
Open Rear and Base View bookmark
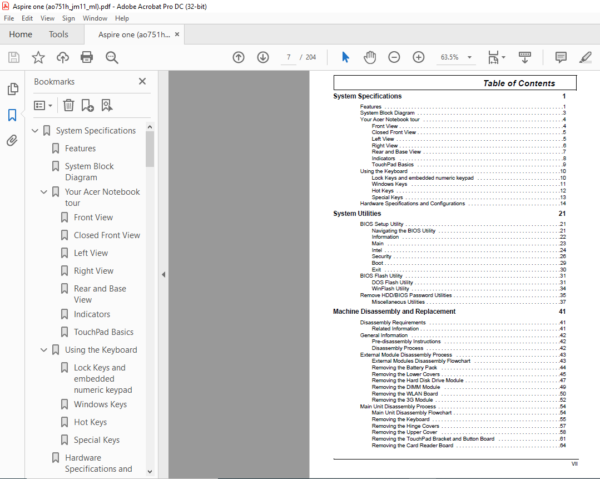click(x=100, y=294)
